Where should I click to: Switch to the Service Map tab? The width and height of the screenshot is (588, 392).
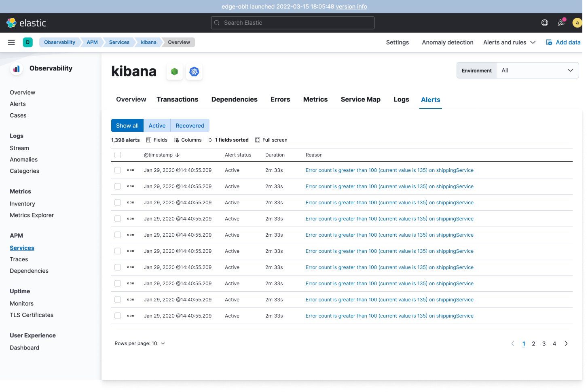click(361, 100)
